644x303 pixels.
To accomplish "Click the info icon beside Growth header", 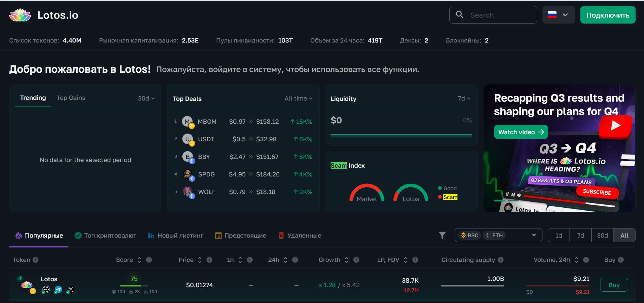I will tap(356, 260).
